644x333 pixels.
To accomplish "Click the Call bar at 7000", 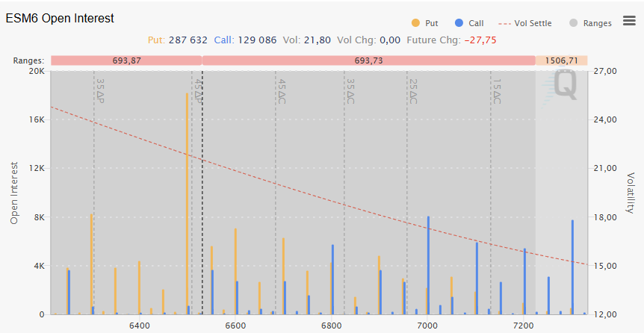I will [429, 265].
